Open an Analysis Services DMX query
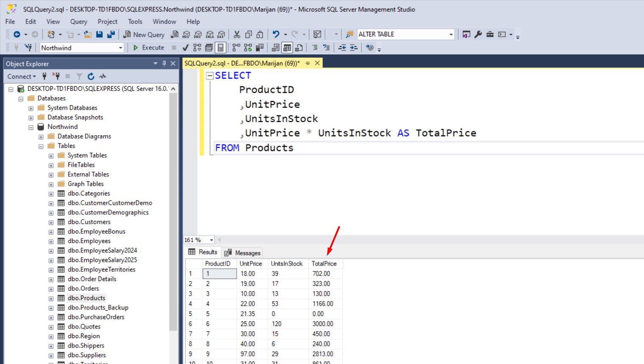The image size is (644, 364). click(x=198, y=35)
